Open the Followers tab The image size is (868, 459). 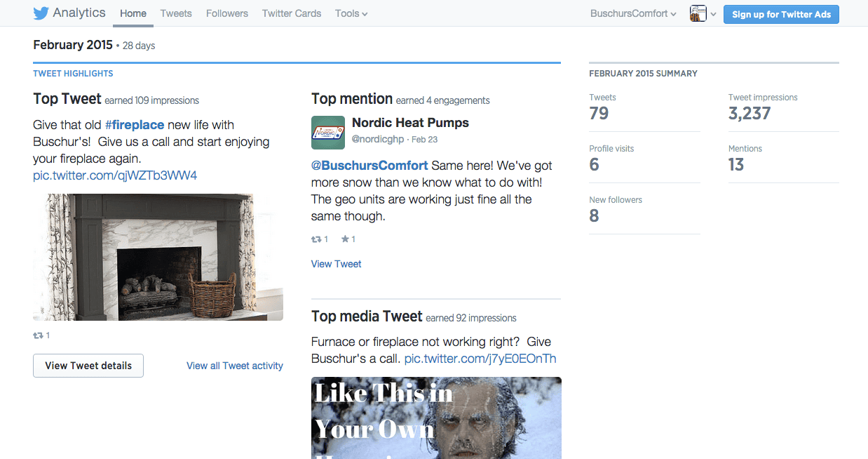click(227, 13)
